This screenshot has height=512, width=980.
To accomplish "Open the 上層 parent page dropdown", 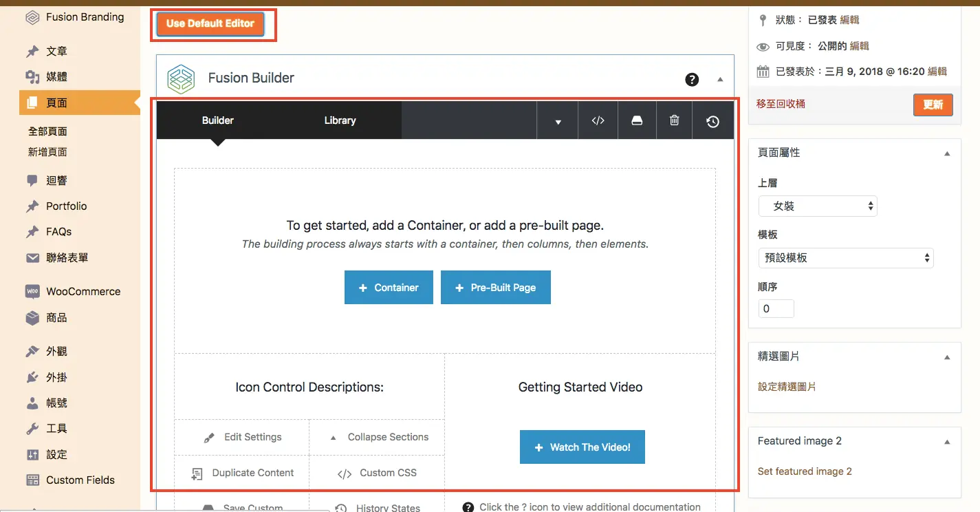I will [x=818, y=206].
